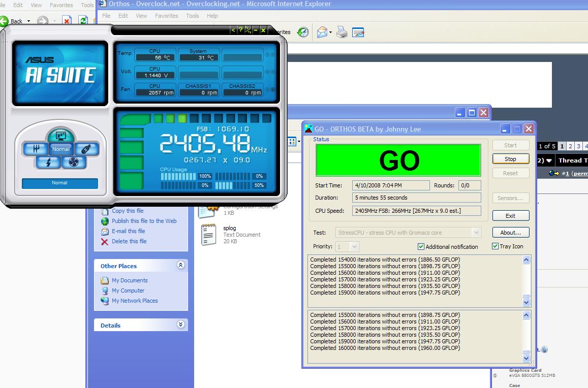Image resolution: width=588 pixels, height=388 pixels.
Task: Click the upper log's scroll-down arrow
Action: (526, 302)
